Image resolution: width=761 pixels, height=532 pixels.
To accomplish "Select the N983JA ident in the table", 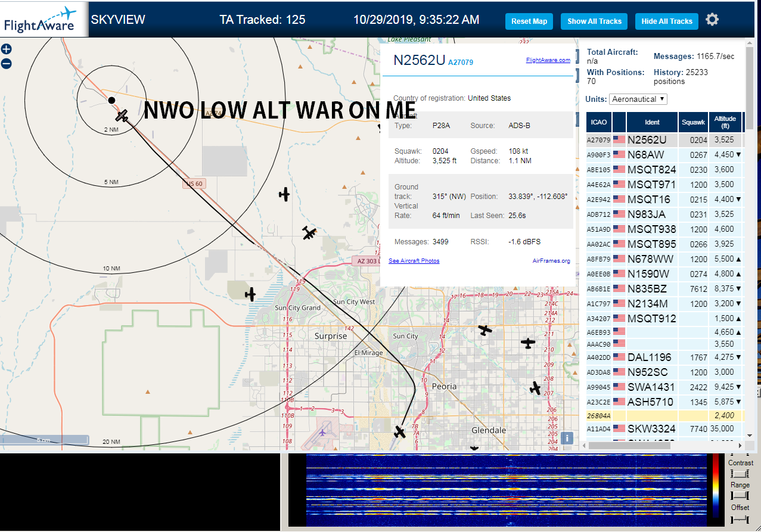I will point(647,214).
